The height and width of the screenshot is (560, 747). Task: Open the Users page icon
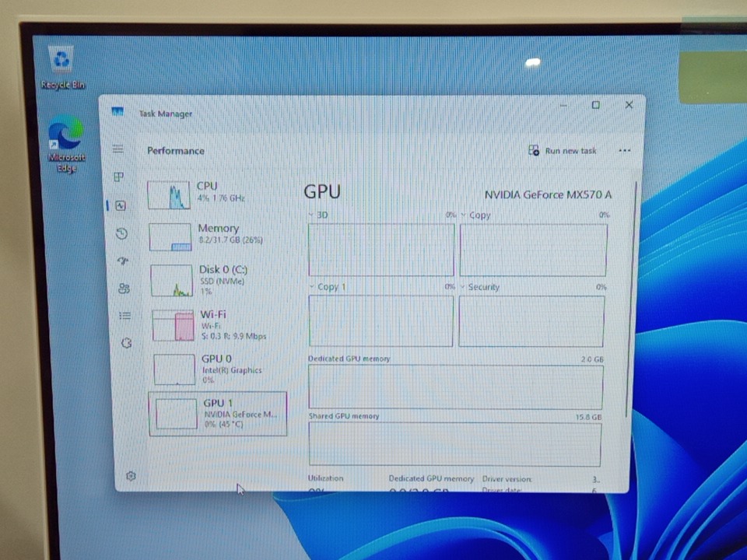[124, 288]
